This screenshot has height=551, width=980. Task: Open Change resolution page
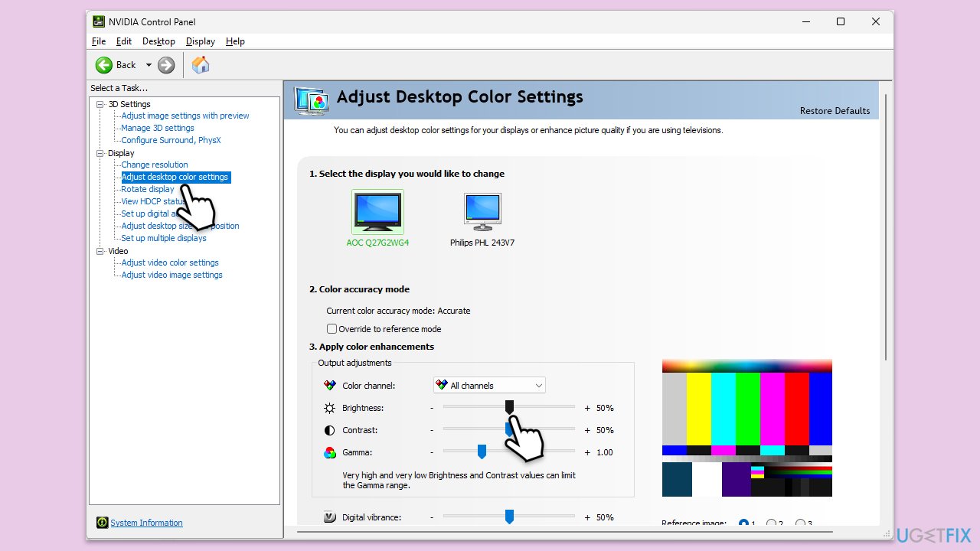pos(155,165)
